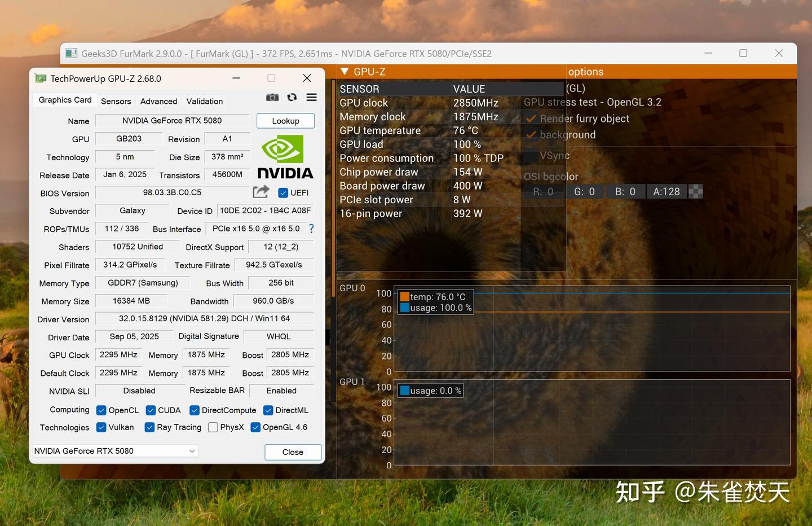The width and height of the screenshot is (812, 526).
Task: Minimize the FurMark window
Action: (x=708, y=53)
